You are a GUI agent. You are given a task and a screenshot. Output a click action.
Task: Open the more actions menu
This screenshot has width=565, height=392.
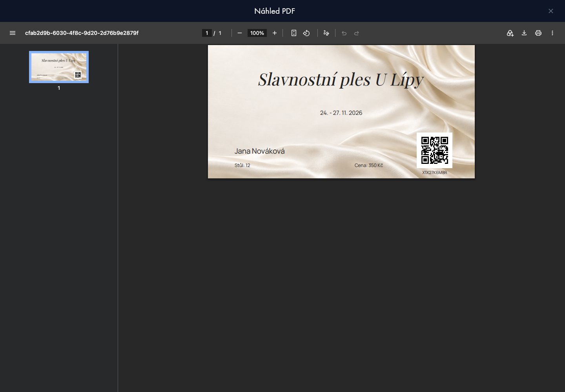(x=552, y=33)
